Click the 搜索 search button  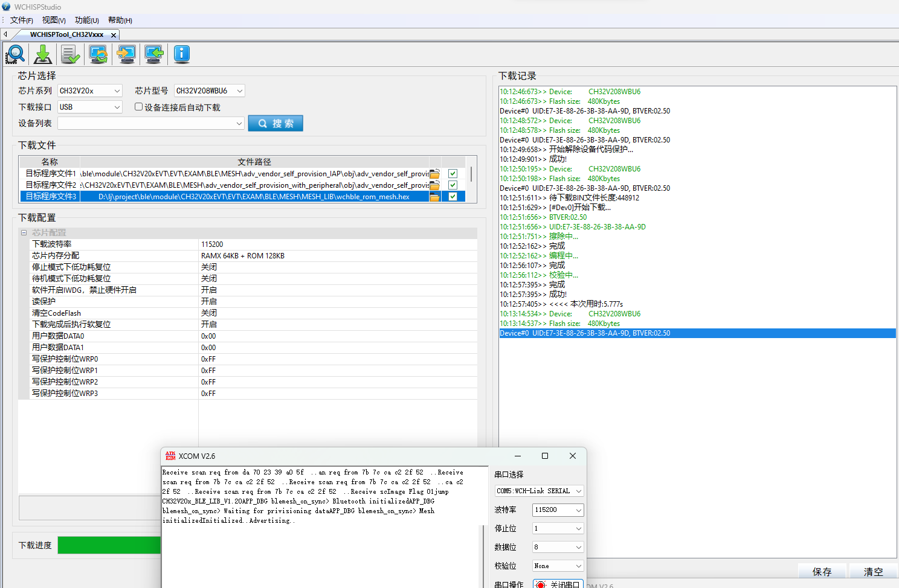(x=275, y=123)
